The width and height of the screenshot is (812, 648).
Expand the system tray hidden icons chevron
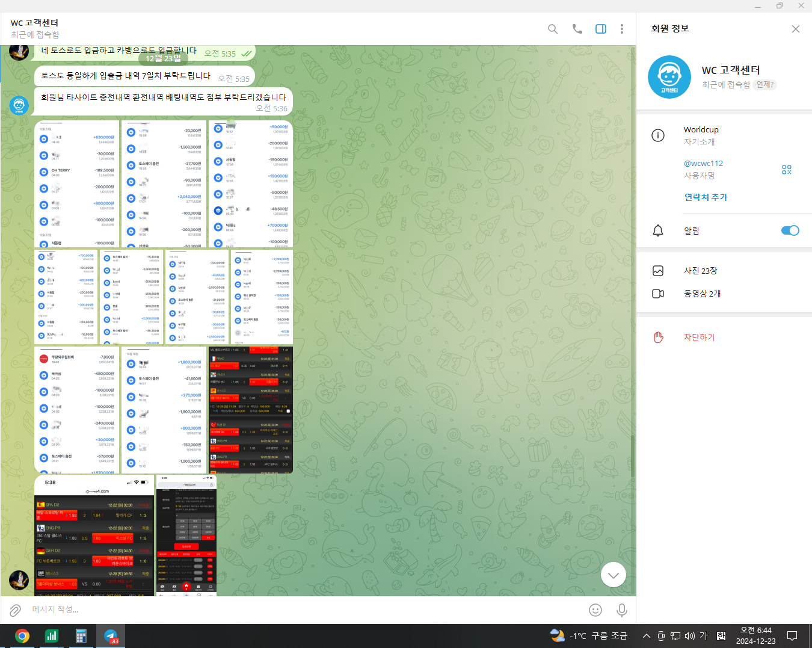[x=646, y=636]
